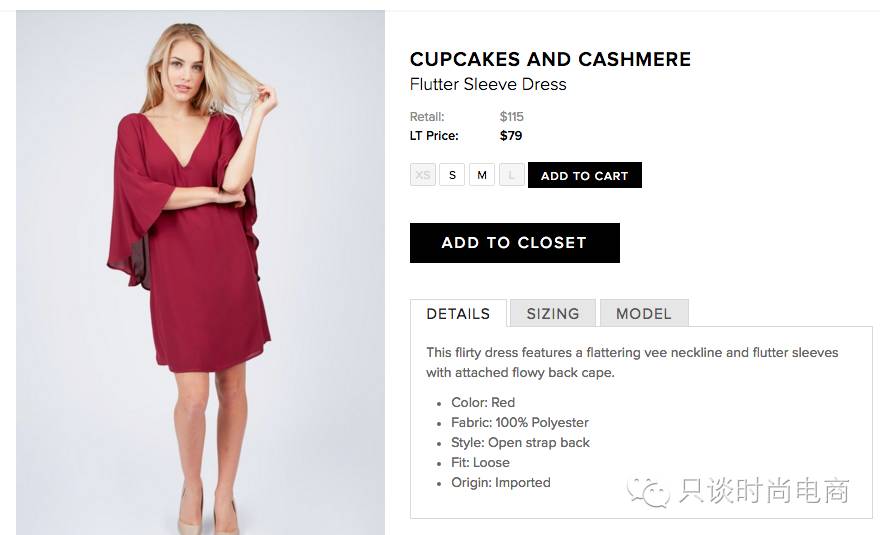
Task: Click the flirty dress description paragraph
Action: tap(632, 362)
